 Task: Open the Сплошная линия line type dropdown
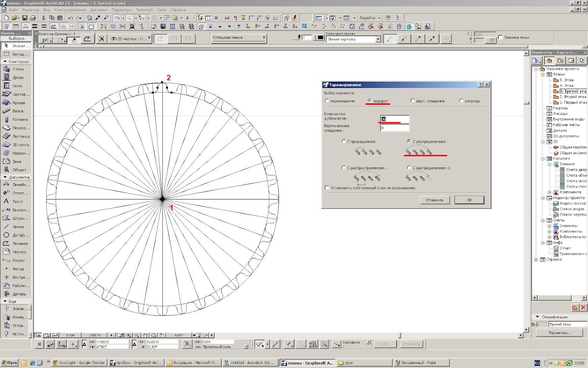point(239,38)
